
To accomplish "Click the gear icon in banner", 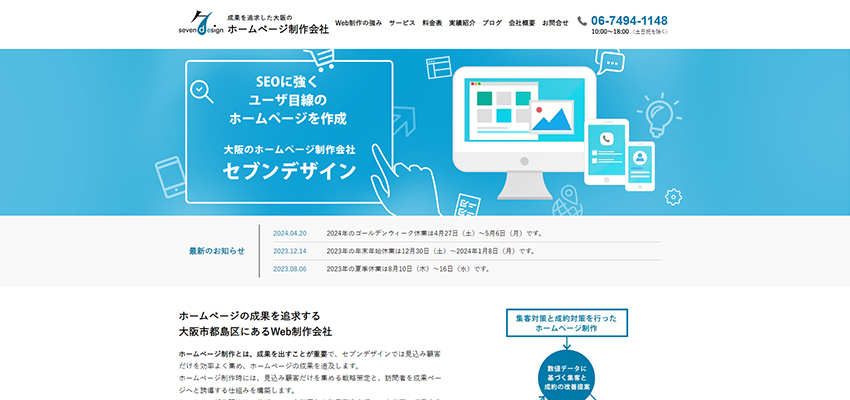I will 673,196.
